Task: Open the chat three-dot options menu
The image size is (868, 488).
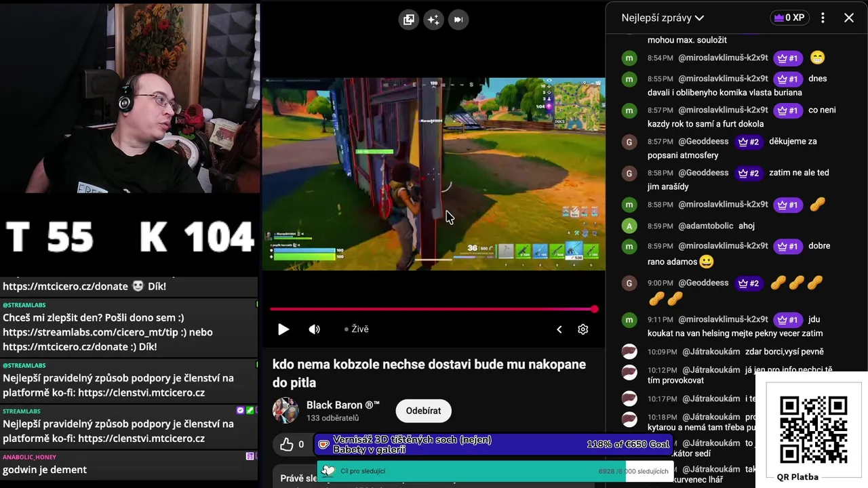Action: (823, 18)
